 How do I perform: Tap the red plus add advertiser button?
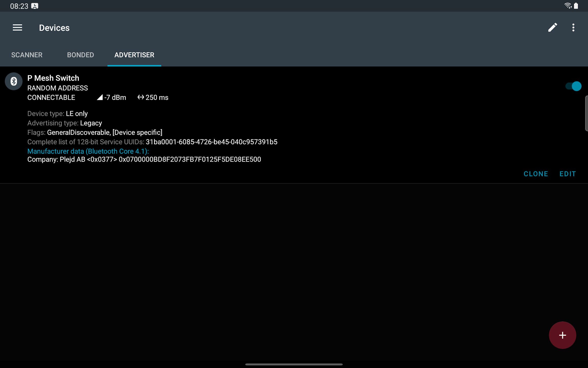click(562, 335)
